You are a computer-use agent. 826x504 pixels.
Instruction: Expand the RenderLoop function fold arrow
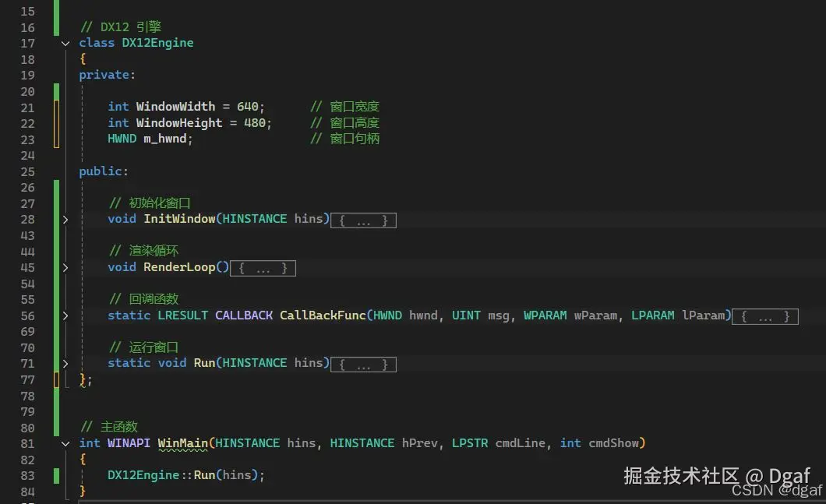point(65,267)
